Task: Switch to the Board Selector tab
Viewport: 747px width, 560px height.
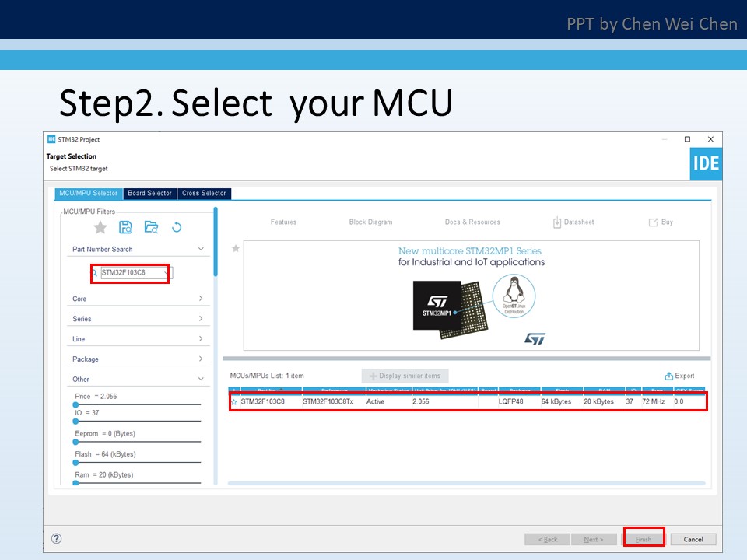Action: [x=149, y=194]
